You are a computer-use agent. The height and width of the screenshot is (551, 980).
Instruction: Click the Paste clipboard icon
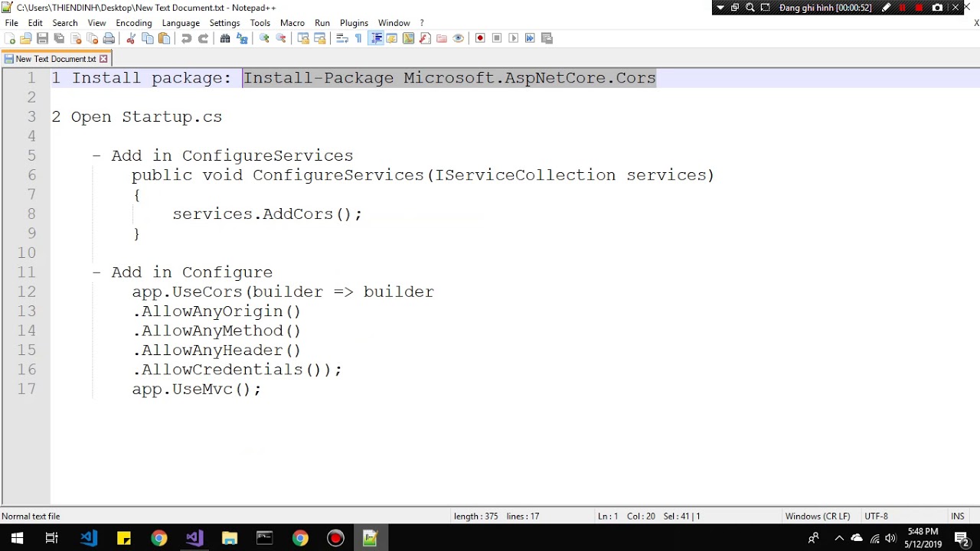[164, 38]
